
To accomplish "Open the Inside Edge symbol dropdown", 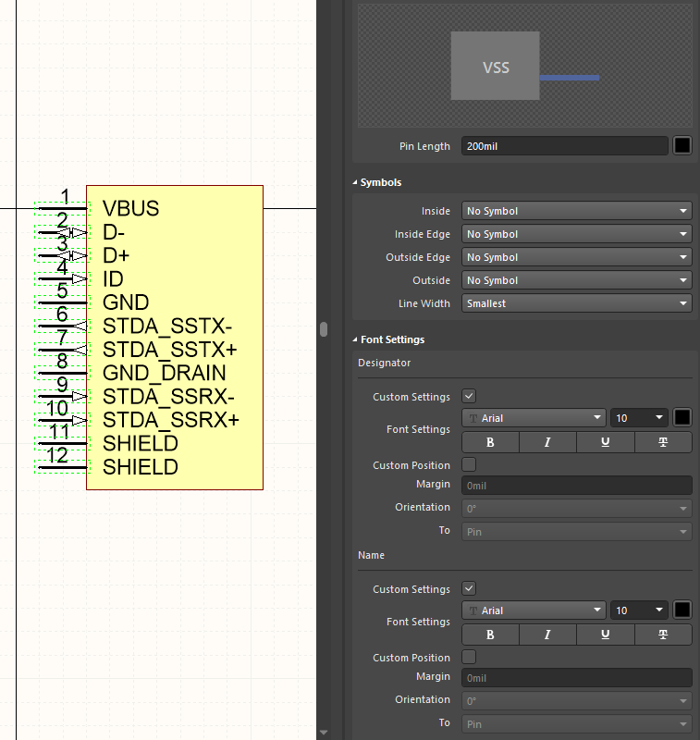I will coord(576,234).
